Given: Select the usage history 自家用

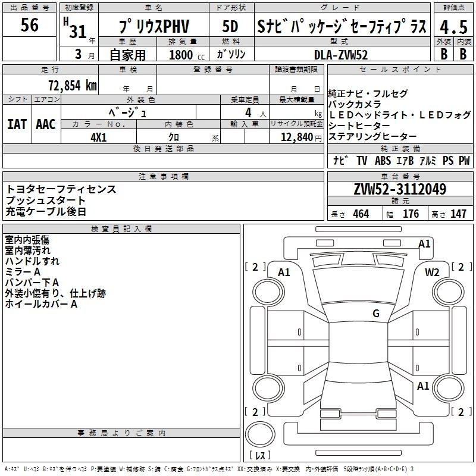Looking at the screenshot, I should 127,55.
